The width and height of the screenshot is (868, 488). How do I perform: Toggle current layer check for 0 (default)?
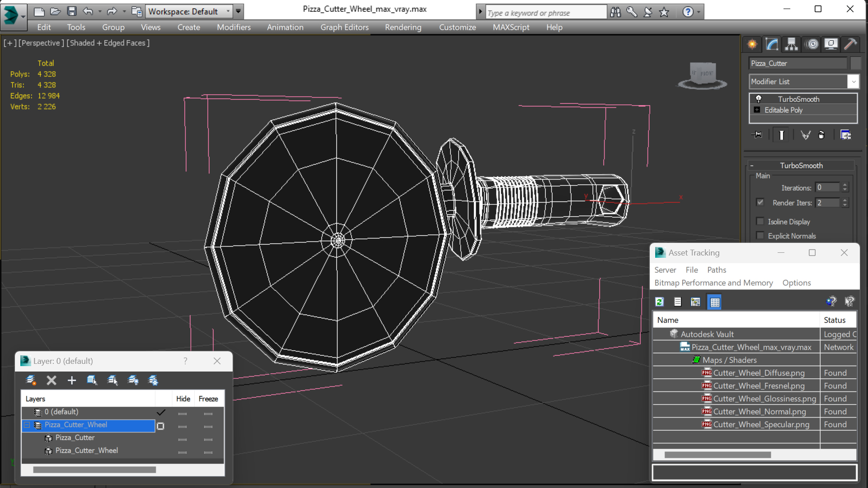161,412
